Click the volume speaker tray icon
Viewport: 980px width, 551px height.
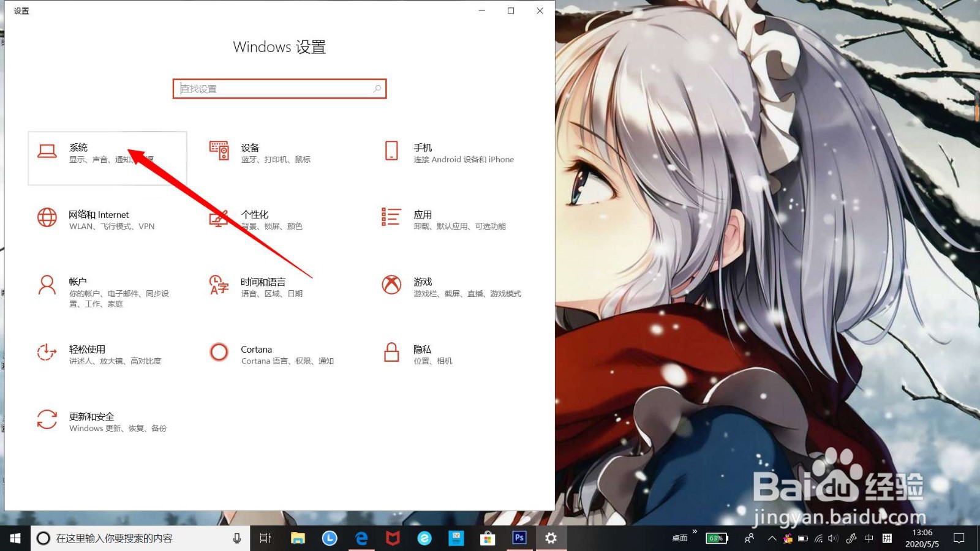coord(833,539)
